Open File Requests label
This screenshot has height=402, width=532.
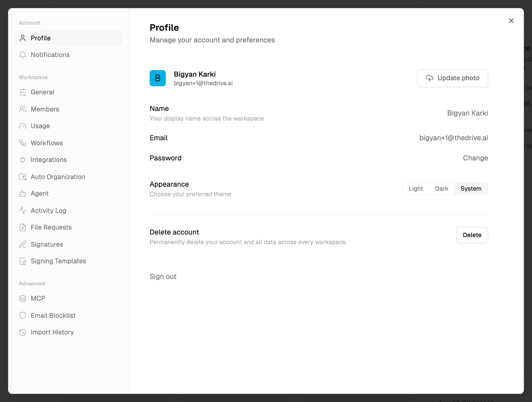click(x=51, y=227)
